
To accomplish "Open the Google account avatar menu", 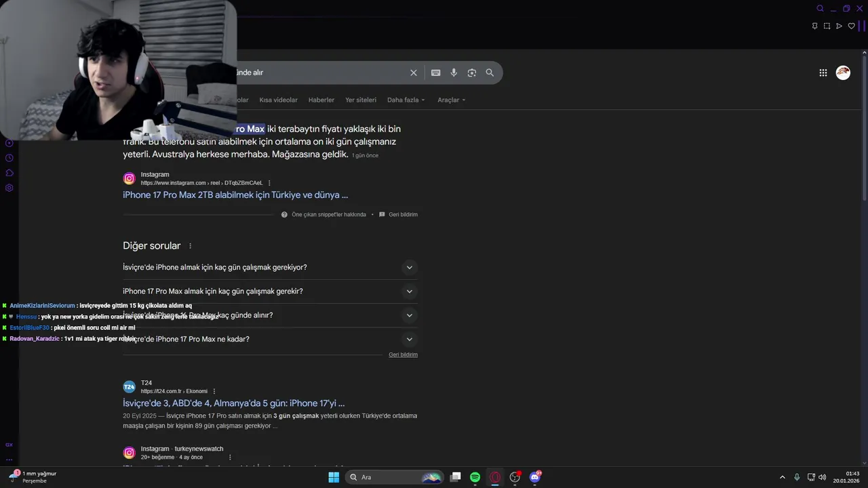I will coord(843,73).
